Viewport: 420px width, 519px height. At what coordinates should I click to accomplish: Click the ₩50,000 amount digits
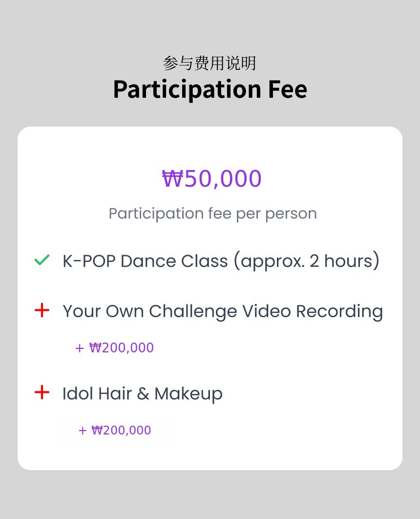[x=223, y=179]
